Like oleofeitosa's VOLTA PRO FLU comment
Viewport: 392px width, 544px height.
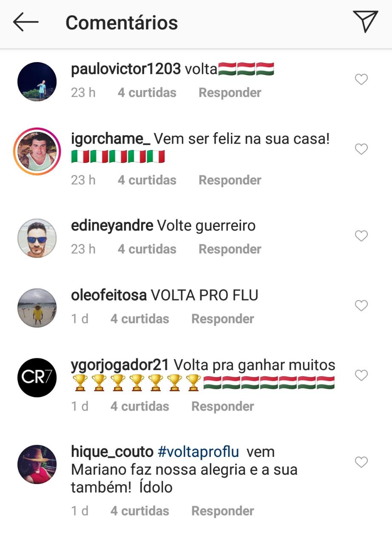[x=361, y=306]
